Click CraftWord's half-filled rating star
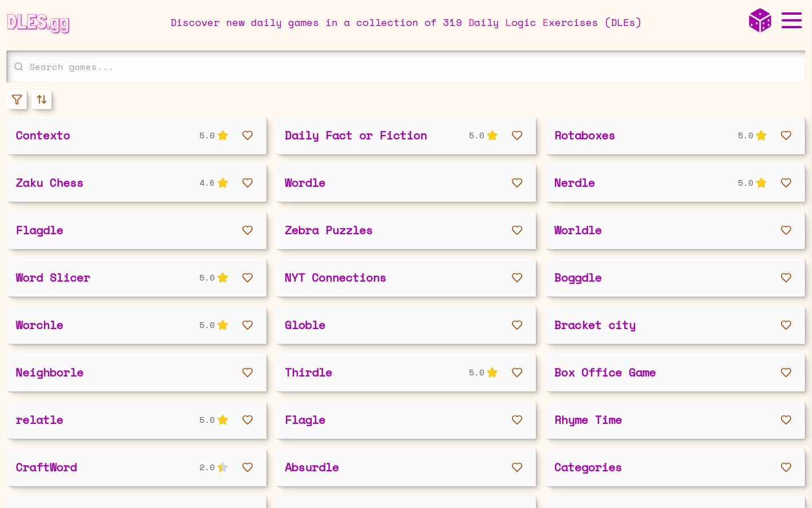Screen dimensions: 812x508 pos(223,467)
